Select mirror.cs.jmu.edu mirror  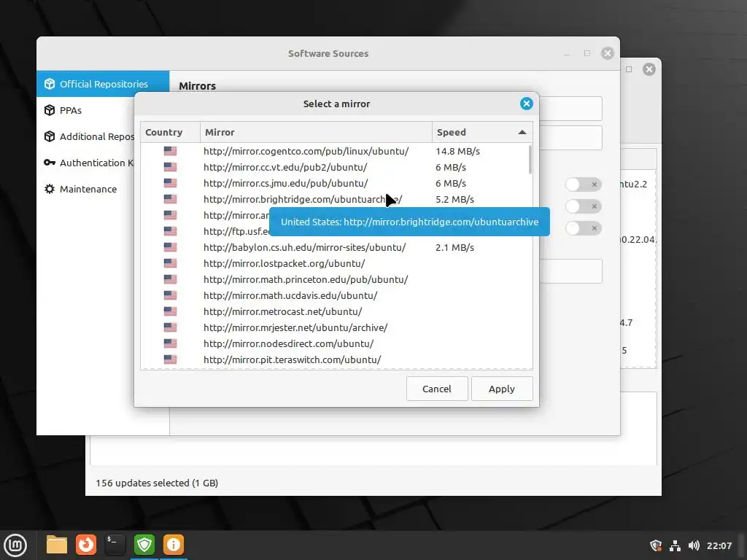[x=336, y=183]
